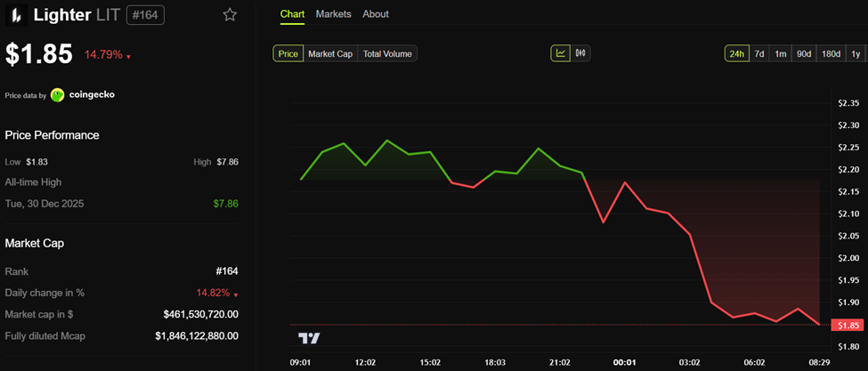The height and width of the screenshot is (371, 868).
Task: Click the 14.79% price change
Action: (103, 55)
